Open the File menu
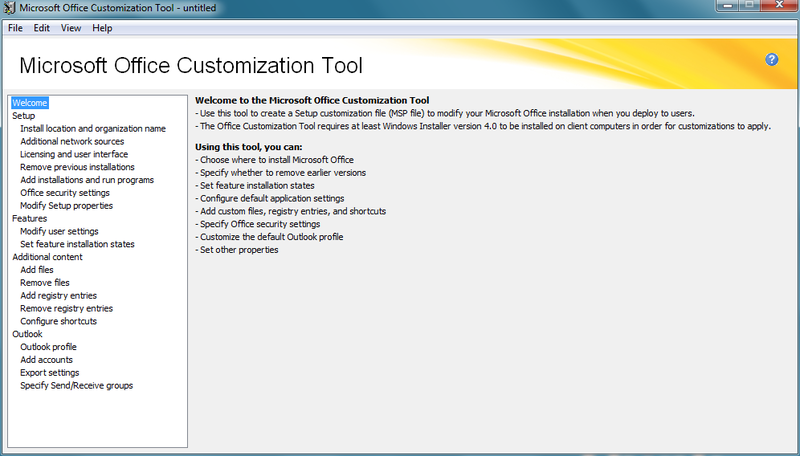The width and height of the screenshot is (800, 456). 15,28
